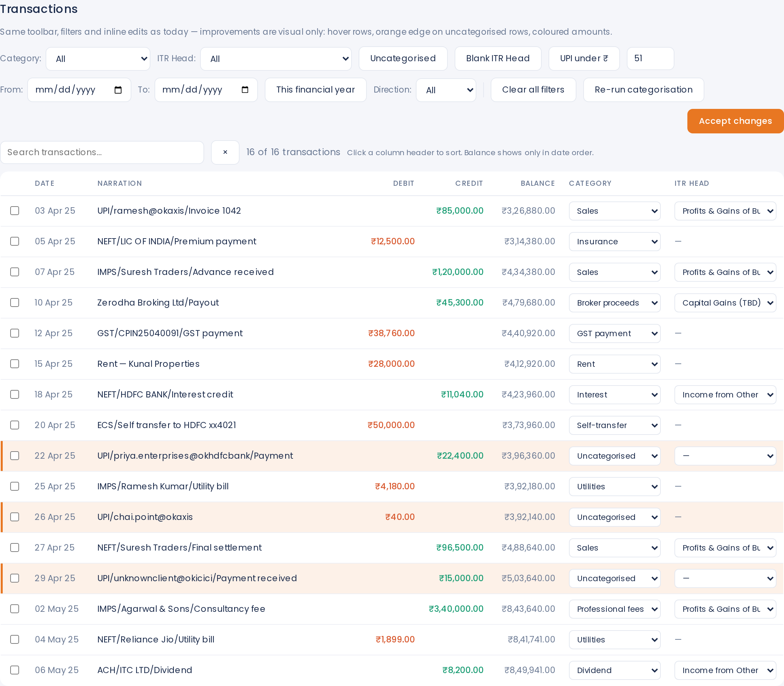Open Uncategorised dropdown for priya.enterprises row
Image resolution: width=784 pixels, height=686 pixels.
coord(615,456)
